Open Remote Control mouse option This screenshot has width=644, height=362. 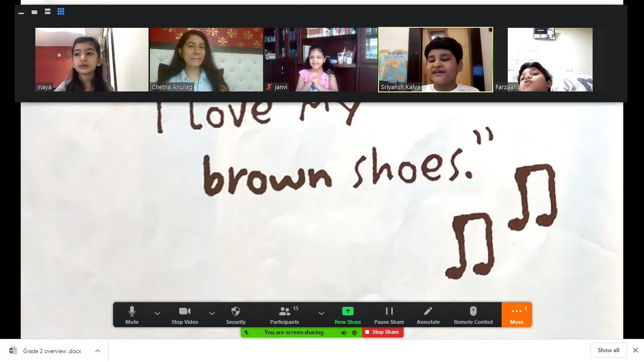click(473, 315)
